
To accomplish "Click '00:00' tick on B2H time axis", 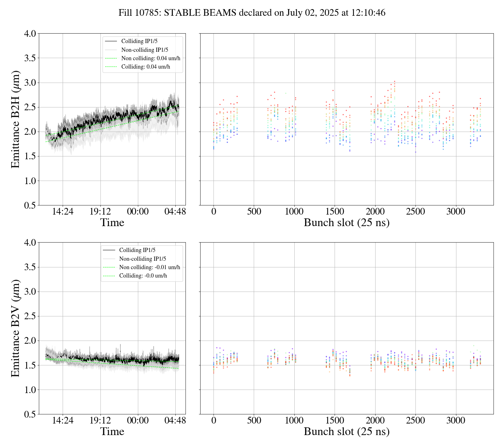I will click(138, 212).
